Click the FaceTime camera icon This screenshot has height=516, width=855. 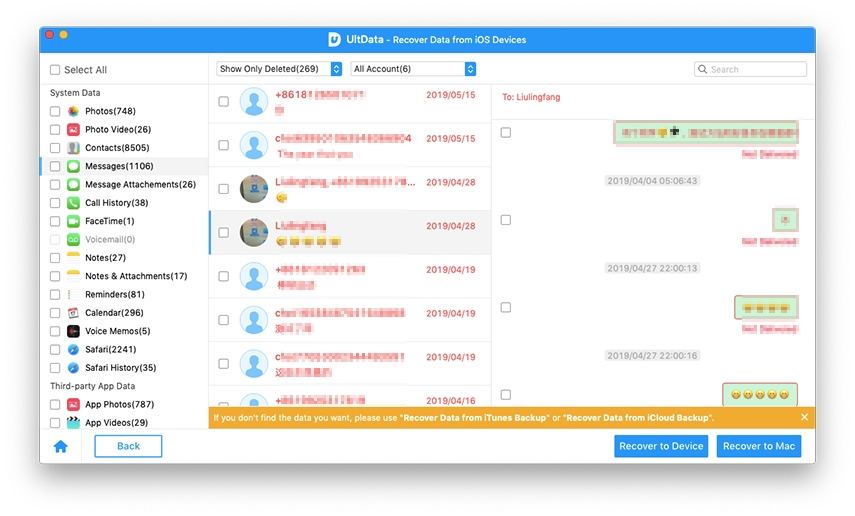tap(73, 221)
